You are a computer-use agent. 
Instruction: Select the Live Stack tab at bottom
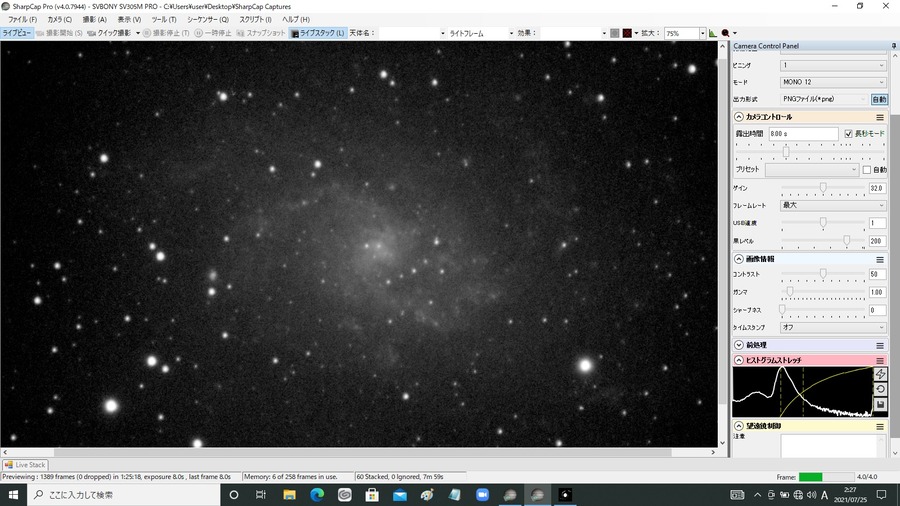click(x=25, y=465)
